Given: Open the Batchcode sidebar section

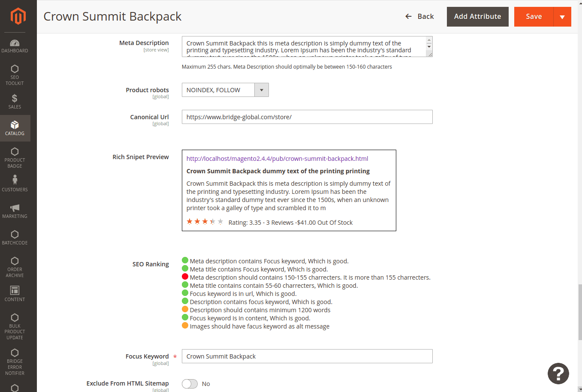Looking at the screenshot, I should click(15, 238).
